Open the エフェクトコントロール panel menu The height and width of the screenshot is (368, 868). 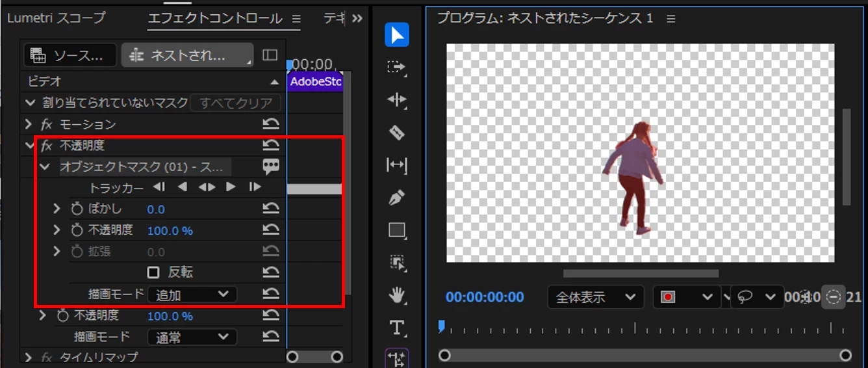coord(296,18)
